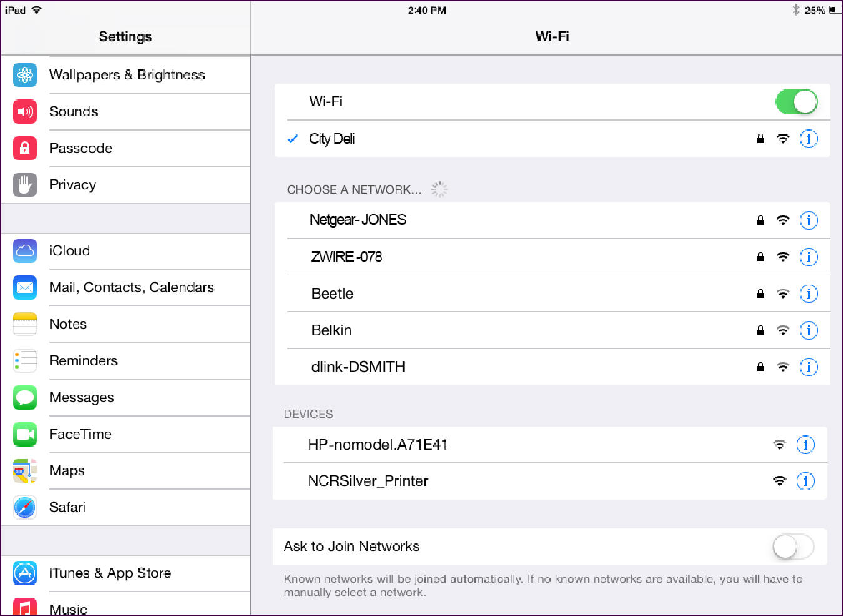
Task: Open Maps settings label
Action: tap(67, 471)
